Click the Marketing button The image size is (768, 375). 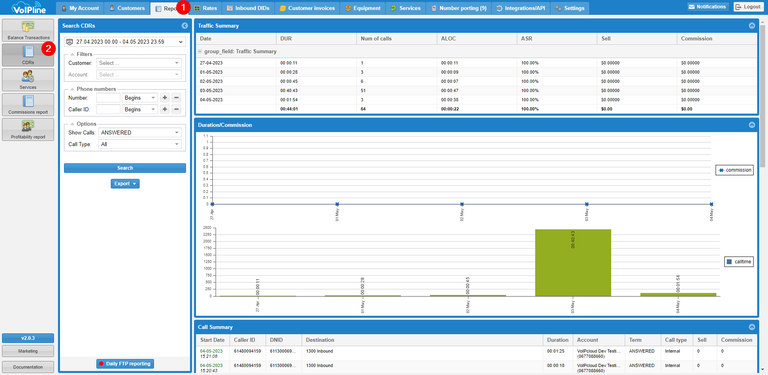click(28, 351)
